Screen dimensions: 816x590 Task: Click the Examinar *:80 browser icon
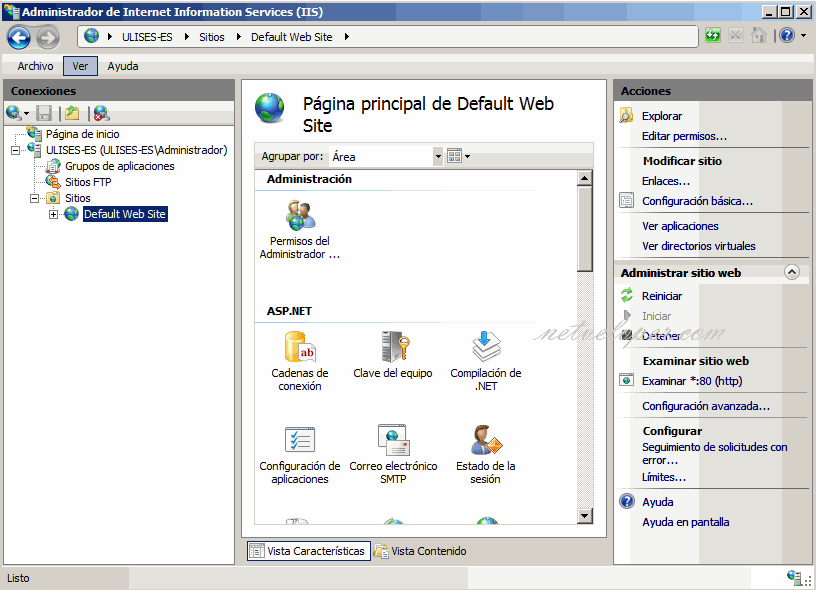[627, 380]
